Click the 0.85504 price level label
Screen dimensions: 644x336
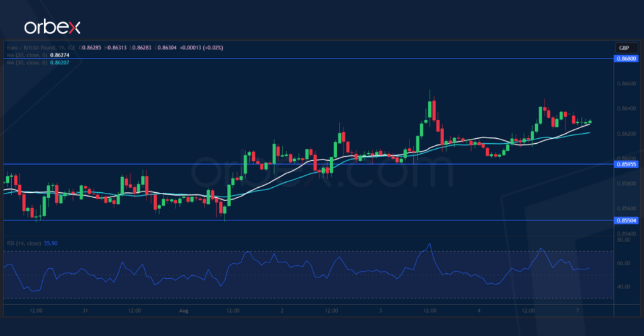(x=628, y=220)
